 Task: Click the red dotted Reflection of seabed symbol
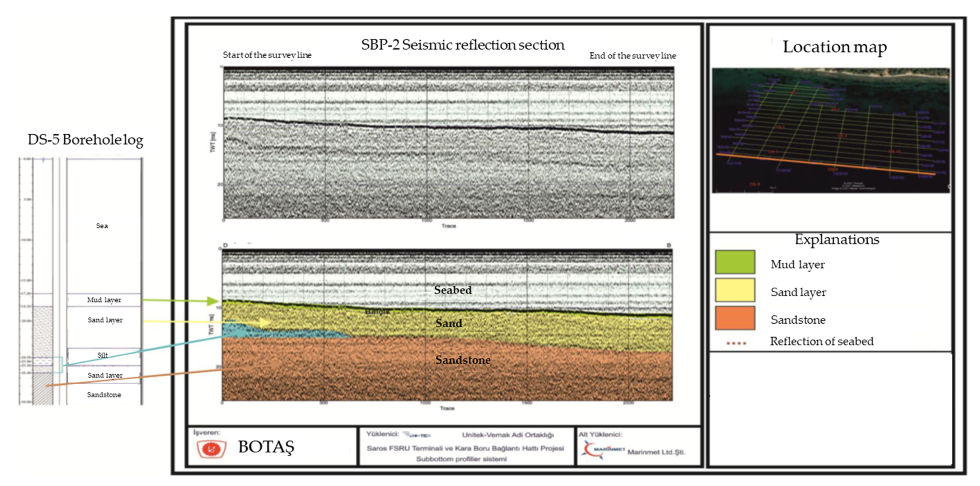(736, 343)
